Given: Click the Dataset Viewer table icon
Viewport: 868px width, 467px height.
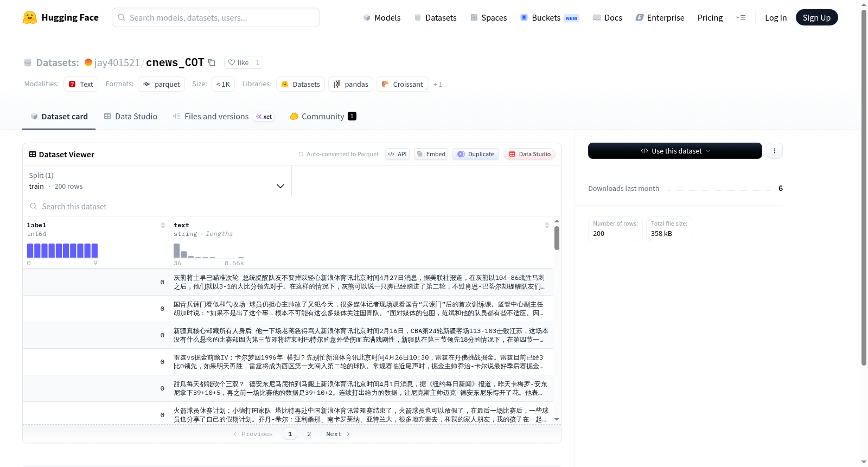Looking at the screenshot, I should (x=33, y=154).
